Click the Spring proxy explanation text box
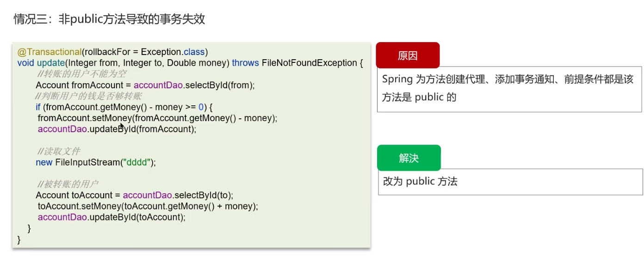Viewport: 644px width, 257px height. click(x=509, y=88)
